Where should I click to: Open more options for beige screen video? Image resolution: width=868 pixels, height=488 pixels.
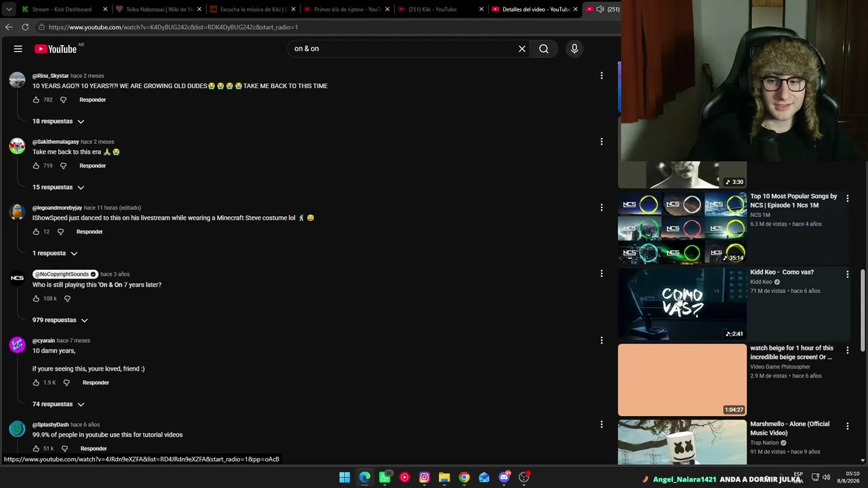pos(847,350)
